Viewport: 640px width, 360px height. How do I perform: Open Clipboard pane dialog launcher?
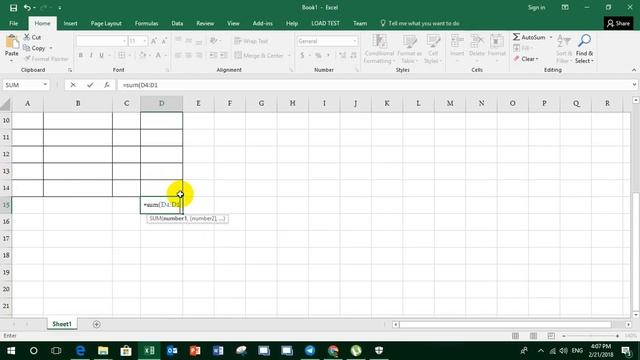[x=70, y=70]
